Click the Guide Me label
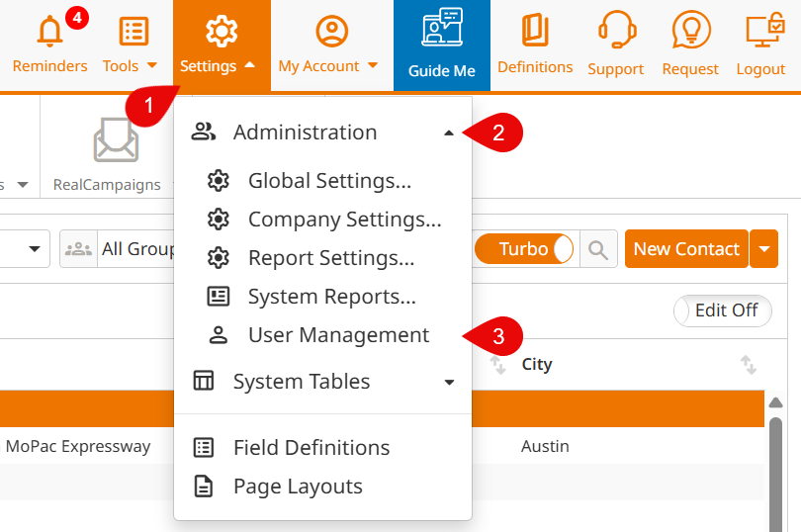The image size is (801, 532). coord(442,71)
